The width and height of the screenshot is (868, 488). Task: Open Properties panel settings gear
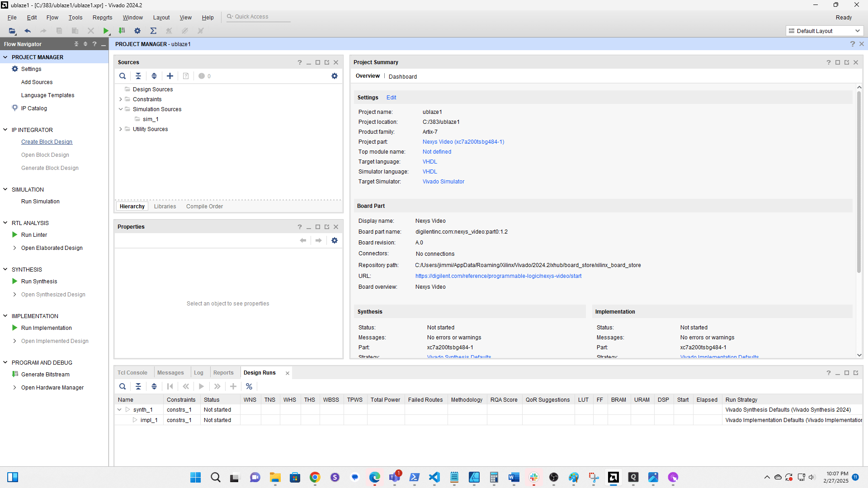coord(335,240)
